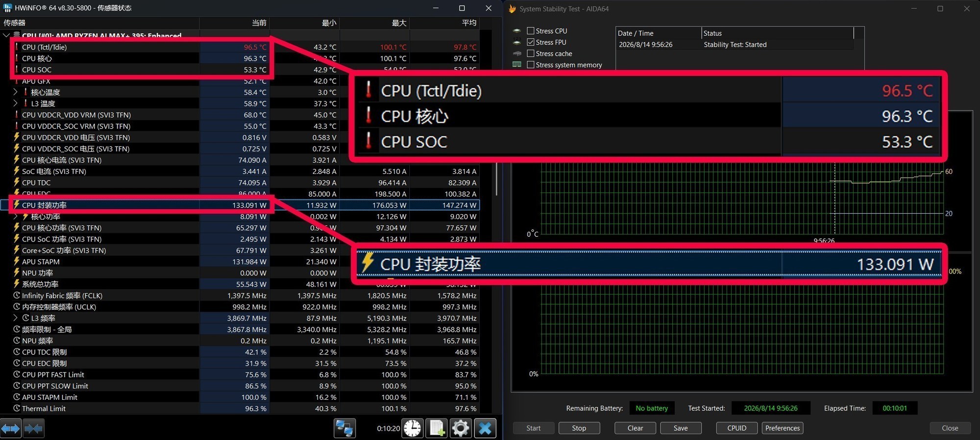
Task: Click lightning icon on NPU 功率 row
Action: coord(17,273)
